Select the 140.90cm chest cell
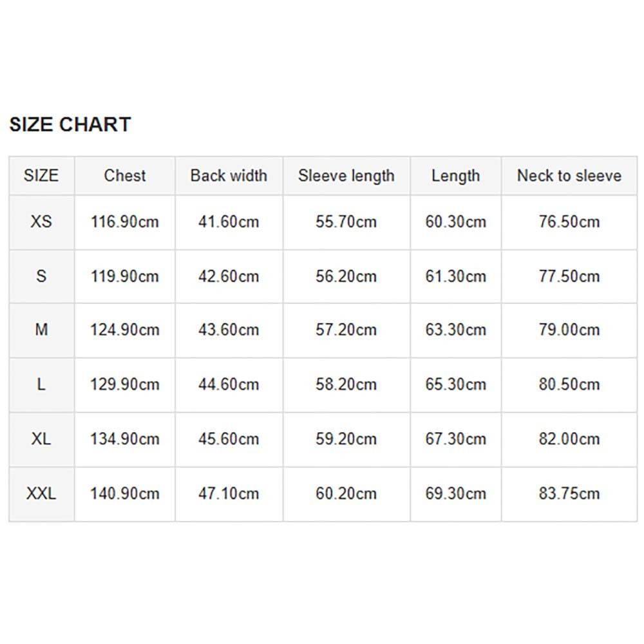This screenshot has height=644, width=644. [x=125, y=494]
